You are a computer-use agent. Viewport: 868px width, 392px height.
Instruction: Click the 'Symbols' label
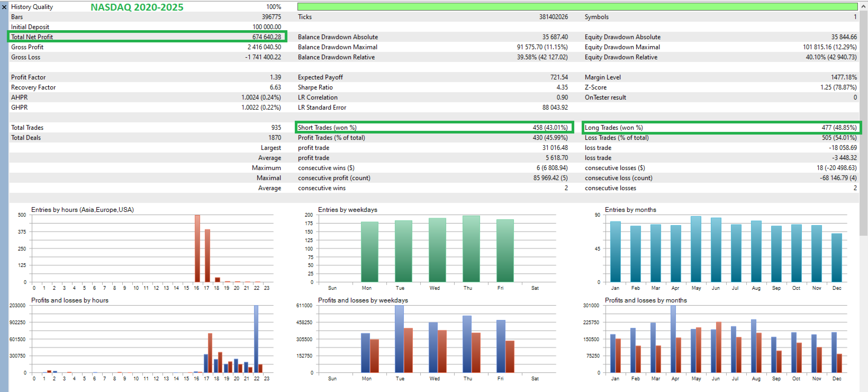tap(596, 17)
